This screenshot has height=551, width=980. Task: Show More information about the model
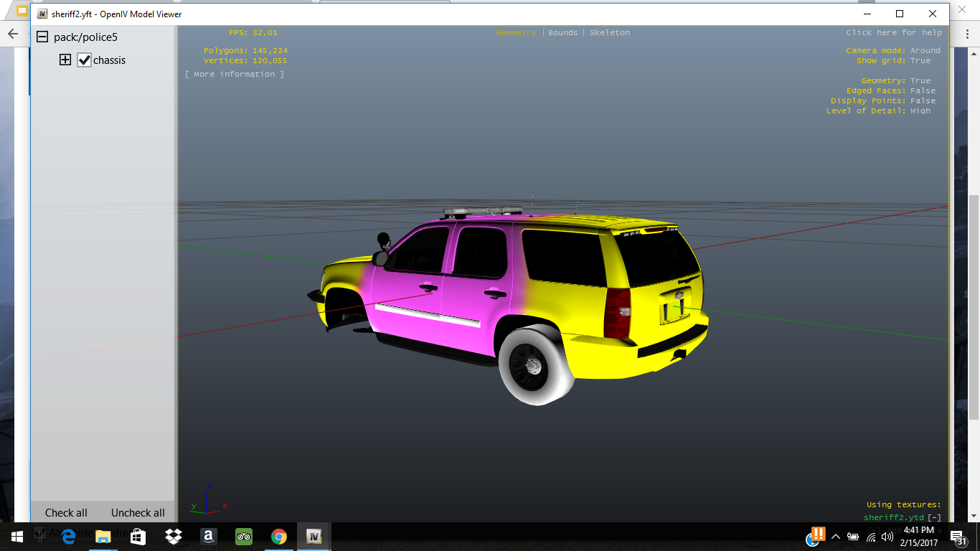tap(235, 75)
